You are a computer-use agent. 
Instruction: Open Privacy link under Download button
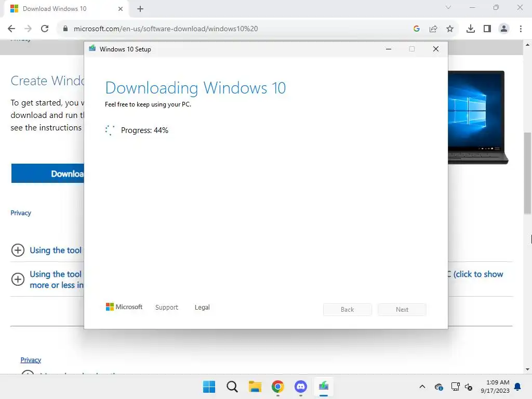pyautogui.click(x=21, y=212)
